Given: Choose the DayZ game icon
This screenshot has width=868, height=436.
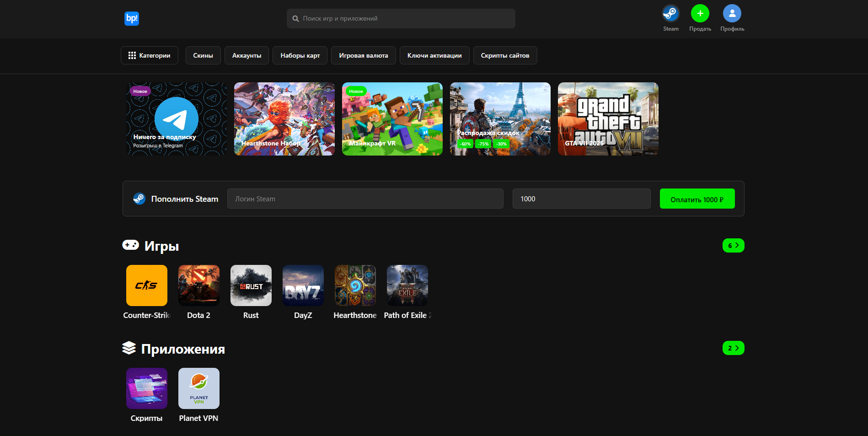Looking at the screenshot, I should pyautogui.click(x=303, y=285).
